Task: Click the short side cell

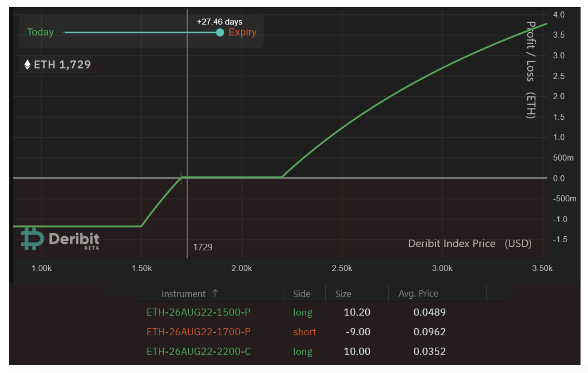Action: 304,332
